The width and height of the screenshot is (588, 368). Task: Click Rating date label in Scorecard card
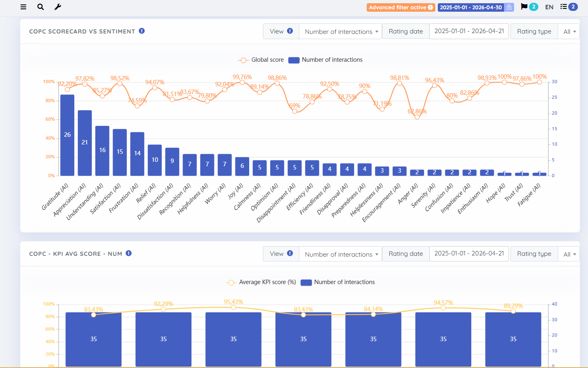coord(406,31)
